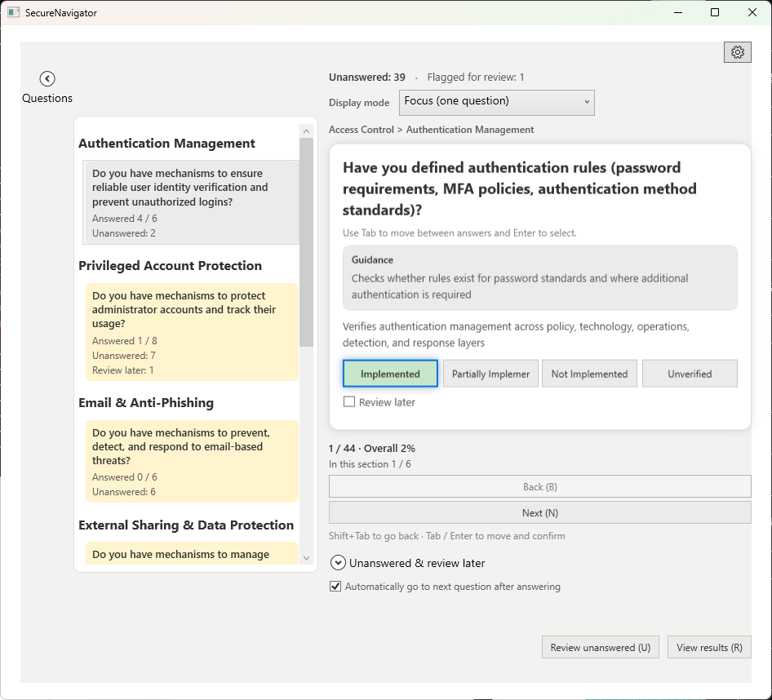The height and width of the screenshot is (700, 772).
Task: Open the External Sharing & Data Protection card
Action: click(192, 554)
